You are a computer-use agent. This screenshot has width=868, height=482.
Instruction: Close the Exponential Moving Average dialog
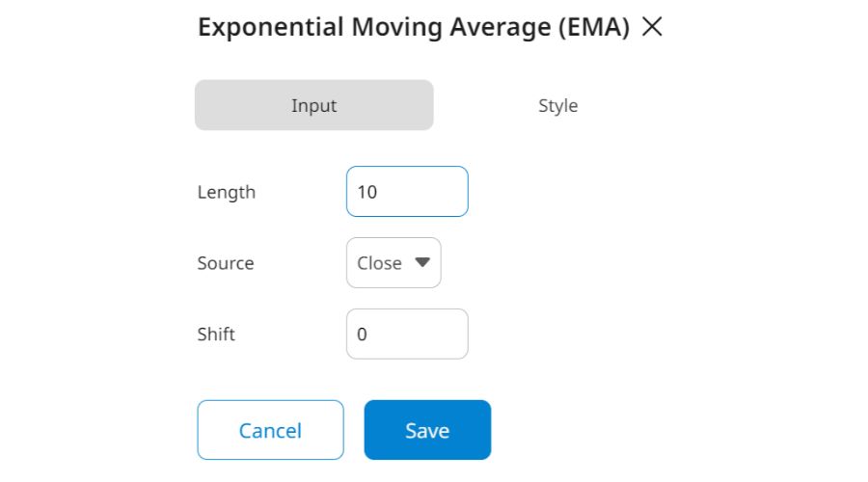click(652, 28)
